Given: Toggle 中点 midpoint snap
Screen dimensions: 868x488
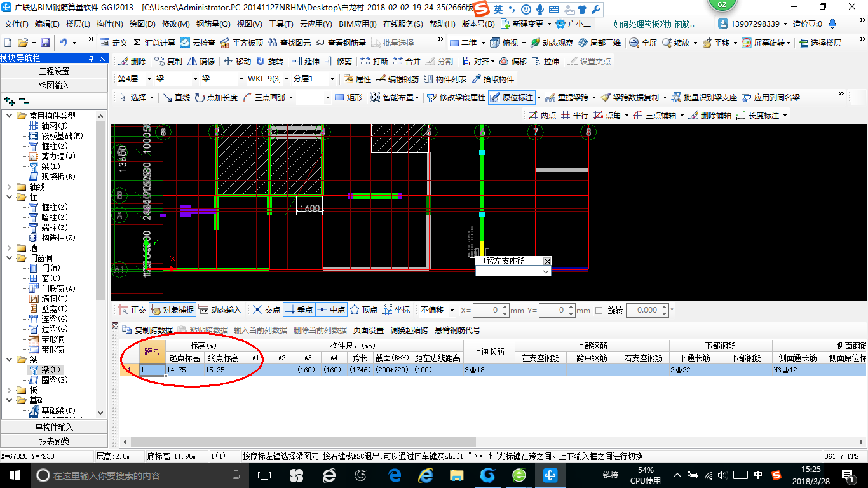Looking at the screenshot, I should point(331,310).
